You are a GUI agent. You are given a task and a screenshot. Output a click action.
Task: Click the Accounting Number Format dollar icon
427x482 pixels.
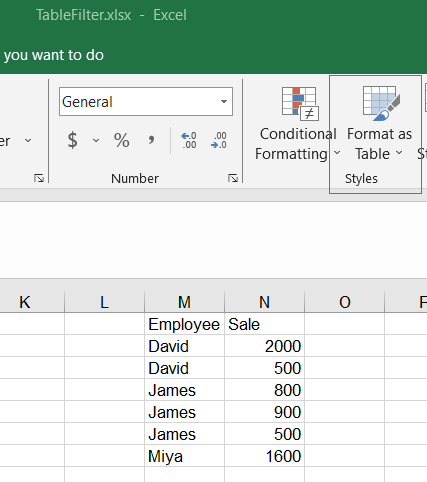(72, 140)
